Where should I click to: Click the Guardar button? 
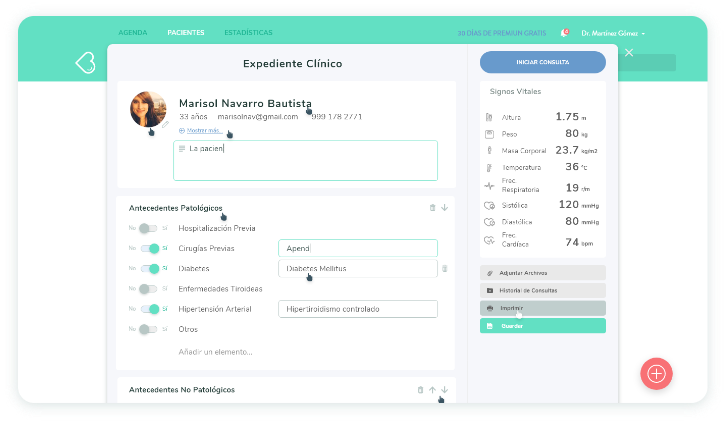pyautogui.click(x=542, y=326)
